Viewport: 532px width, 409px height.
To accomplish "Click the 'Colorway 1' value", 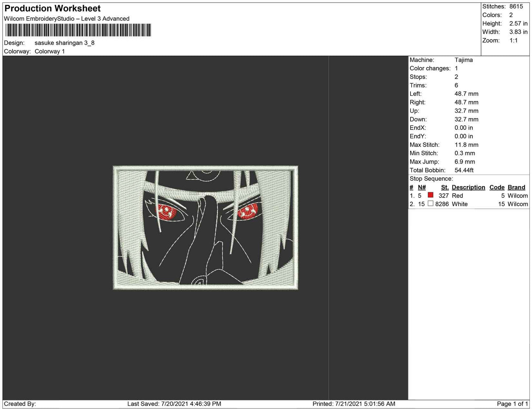I will (x=50, y=51).
